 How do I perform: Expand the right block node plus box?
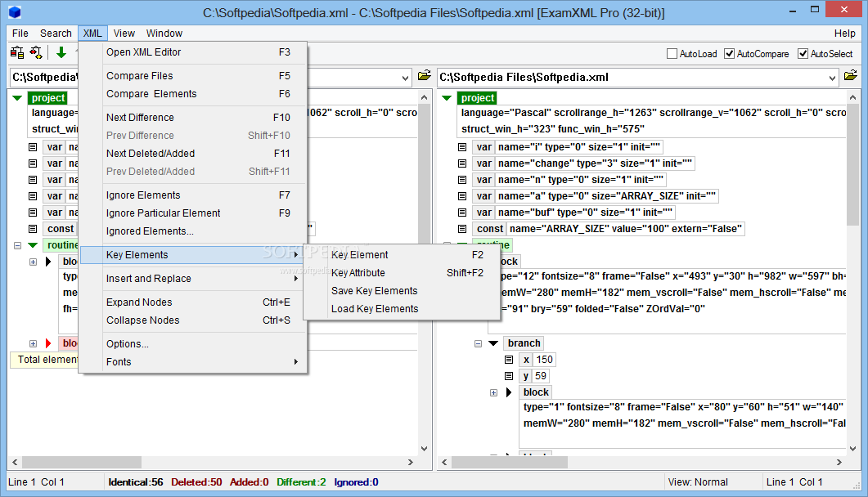point(494,392)
